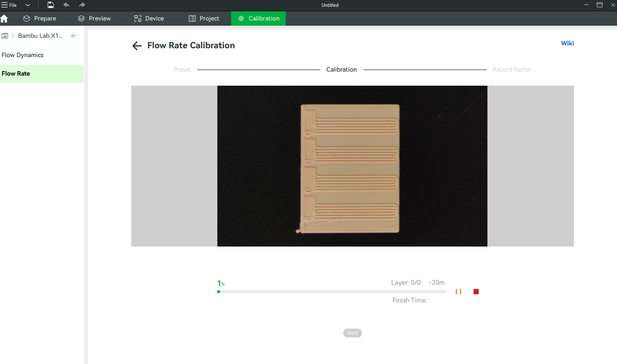Click the 1% progress value
This screenshot has height=364, width=617.
point(221,284)
